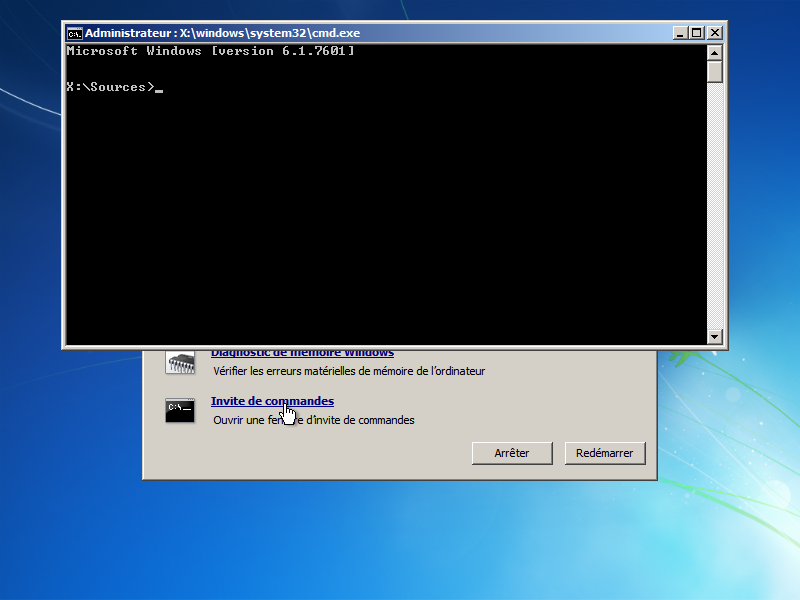
Task: Open the Invite de commandes link
Action: point(272,401)
